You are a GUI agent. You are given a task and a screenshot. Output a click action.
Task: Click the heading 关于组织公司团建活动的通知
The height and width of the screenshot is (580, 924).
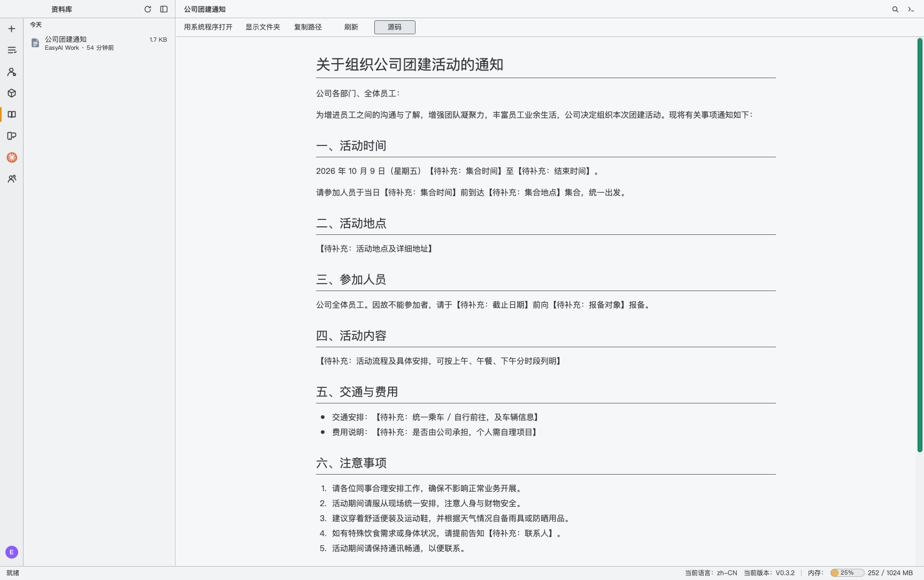(x=410, y=65)
